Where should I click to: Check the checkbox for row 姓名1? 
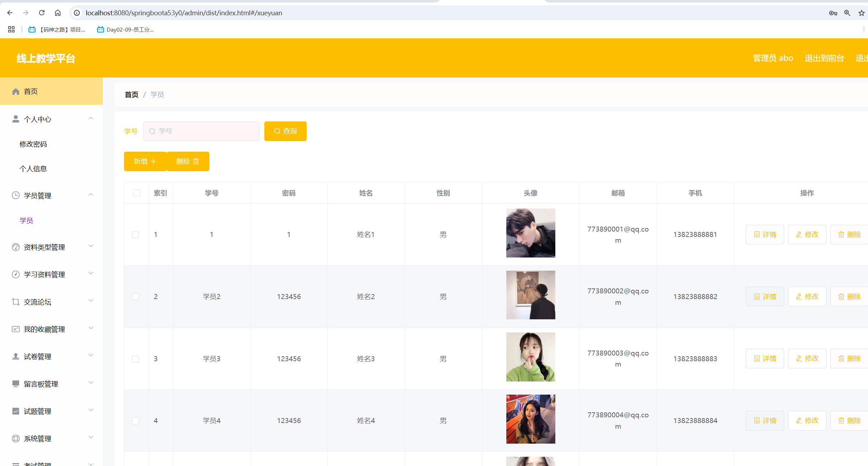(x=135, y=234)
